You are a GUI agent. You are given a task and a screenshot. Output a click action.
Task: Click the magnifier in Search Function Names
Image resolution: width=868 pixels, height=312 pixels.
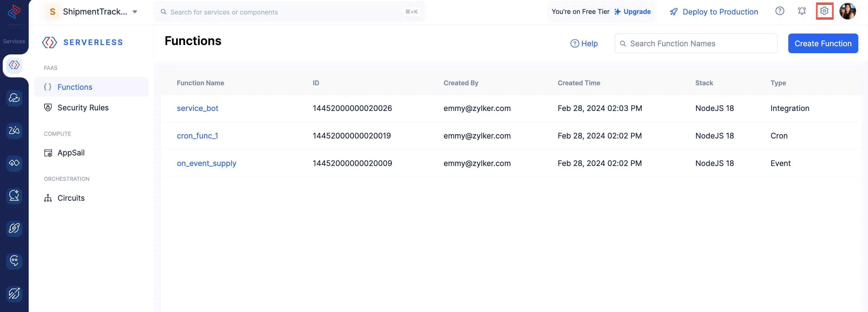pos(623,44)
